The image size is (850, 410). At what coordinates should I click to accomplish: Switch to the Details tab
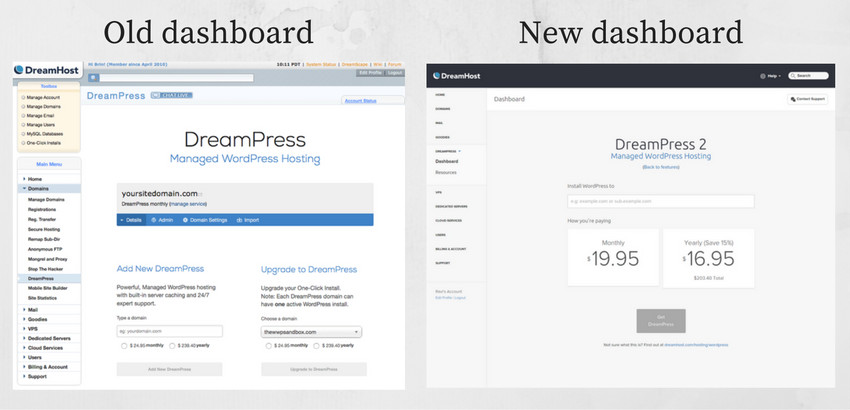coord(131,220)
